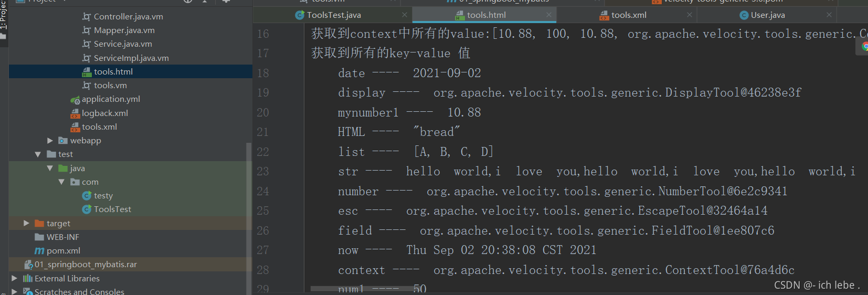Open Service.java.vm template file
This screenshot has height=295, width=868.
point(123,44)
